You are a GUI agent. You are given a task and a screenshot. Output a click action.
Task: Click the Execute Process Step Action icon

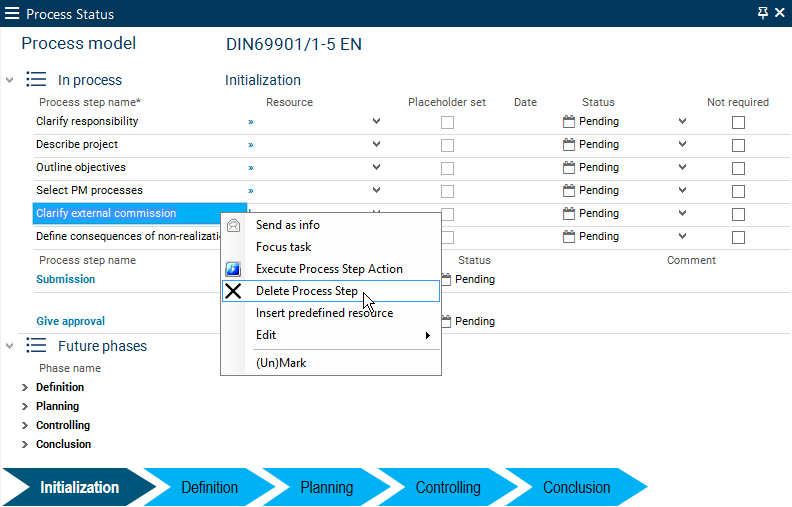(x=233, y=269)
